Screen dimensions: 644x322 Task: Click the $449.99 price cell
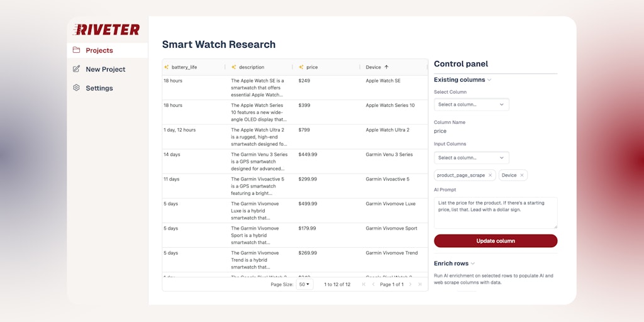308,155
